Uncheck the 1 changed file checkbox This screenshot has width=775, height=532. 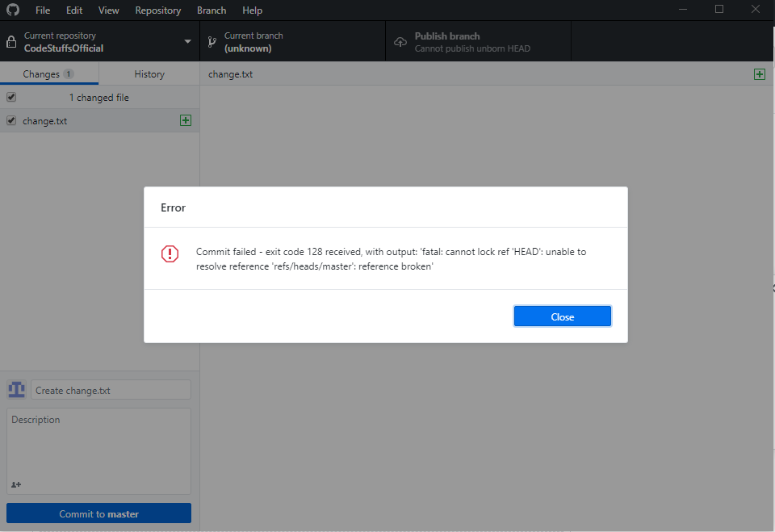coord(10,96)
